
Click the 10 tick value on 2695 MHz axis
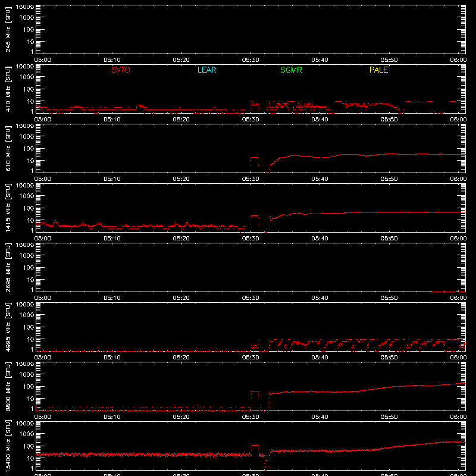tap(30, 280)
